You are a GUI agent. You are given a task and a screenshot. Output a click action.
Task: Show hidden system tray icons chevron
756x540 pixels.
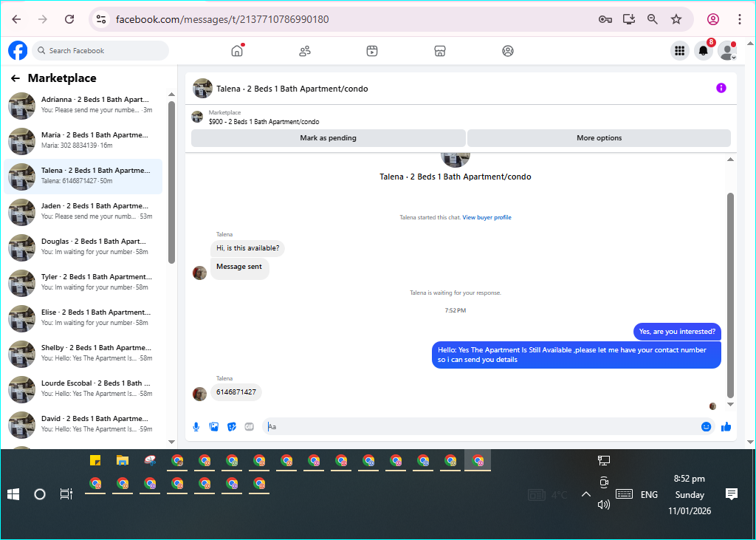click(585, 494)
